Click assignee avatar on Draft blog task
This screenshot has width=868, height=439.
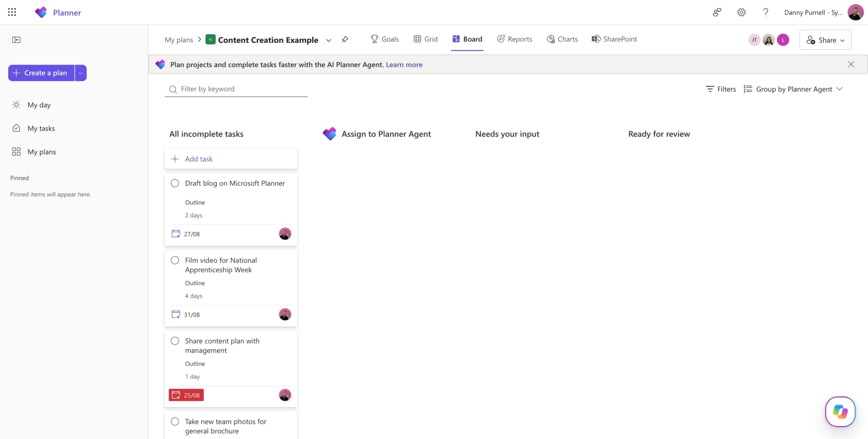pos(285,234)
